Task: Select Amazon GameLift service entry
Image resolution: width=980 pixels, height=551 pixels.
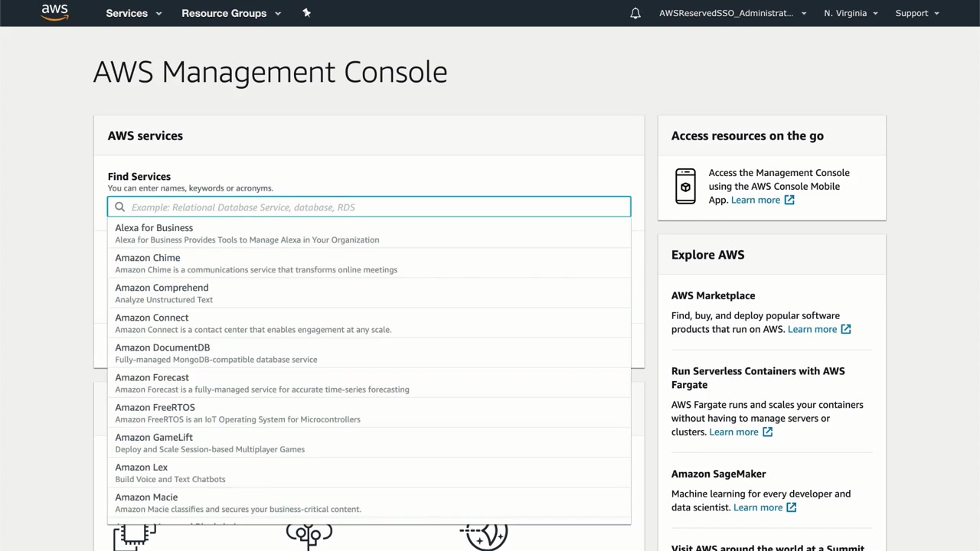Action: 369,442
